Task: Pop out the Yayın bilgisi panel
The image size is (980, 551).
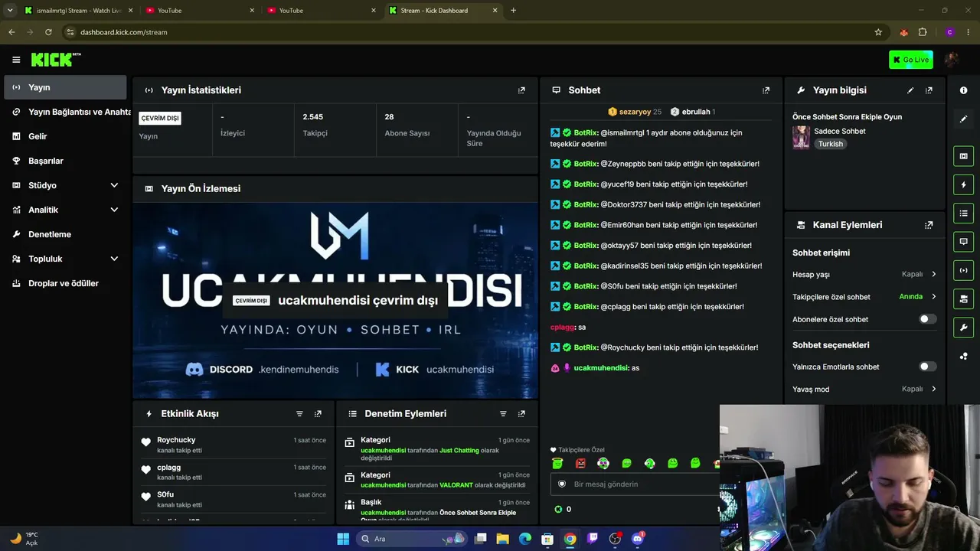Action: (x=929, y=90)
